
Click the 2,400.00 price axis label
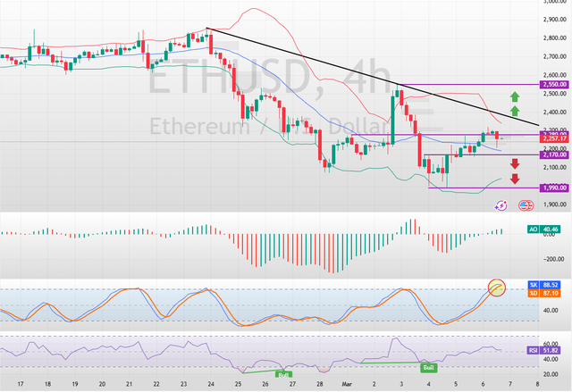pos(554,113)
